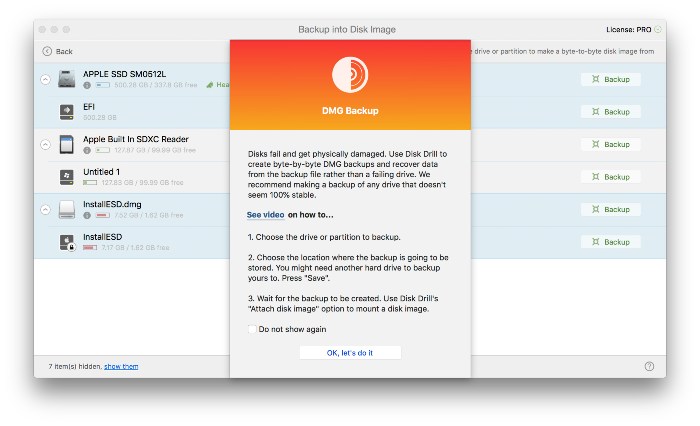
Task: Backup the APPLE SSD SM0512L drive
Action: click(611, 79)
